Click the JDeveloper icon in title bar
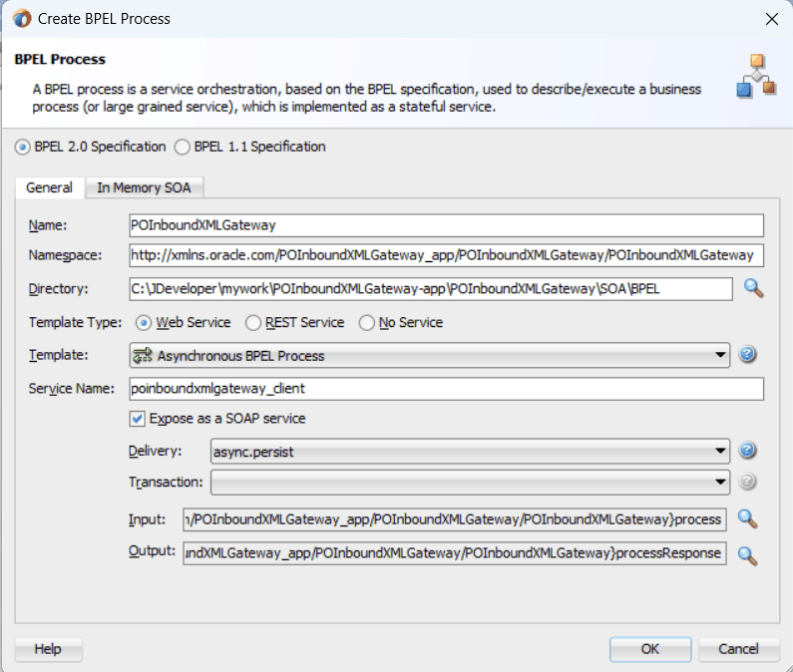Image resolution: width=793 pixels, height=672 pixels. [x=22, y=19]
